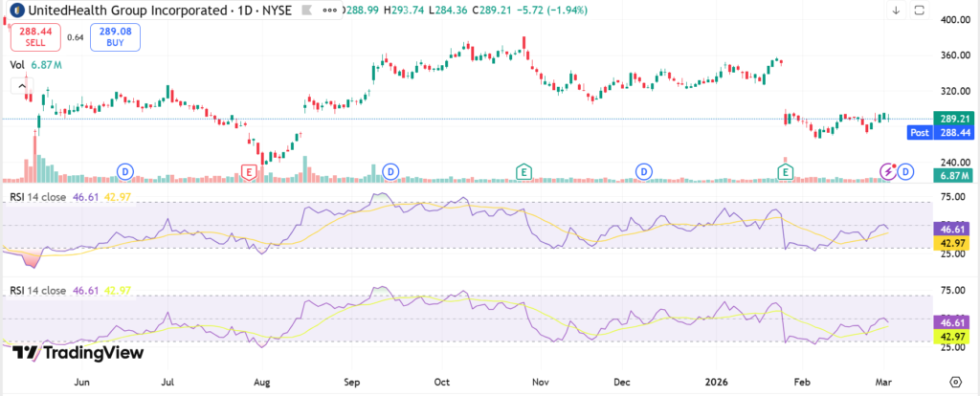This screenshot has height=396, width=980.
Task: Select the Vol 6.87 M indicator legend
Action: (x=36, y=64)
